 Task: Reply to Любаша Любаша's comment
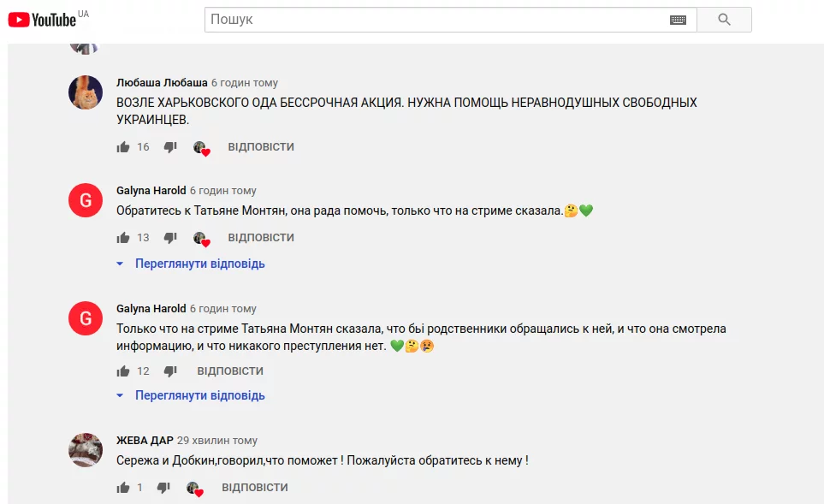pyautogui.click(x=261, y=147)
